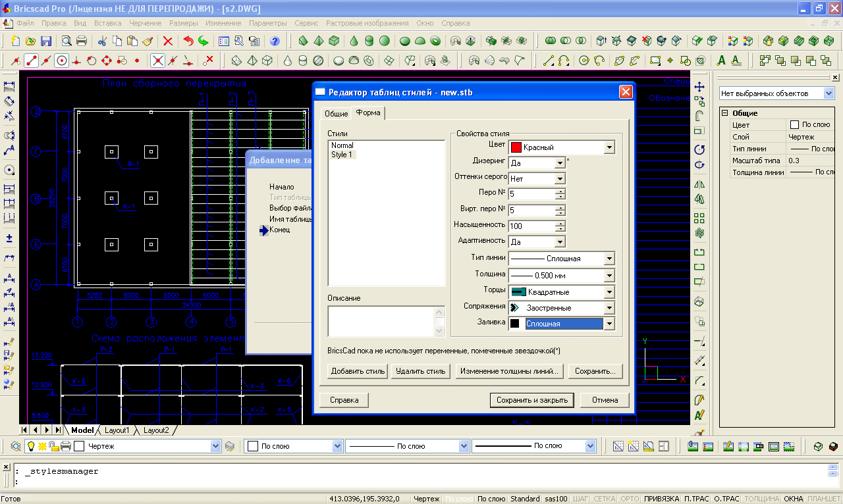This screenshot has width=843, height=504.
Task: Select the Text tool (letter A) icon
Action: tap(721, 61)
